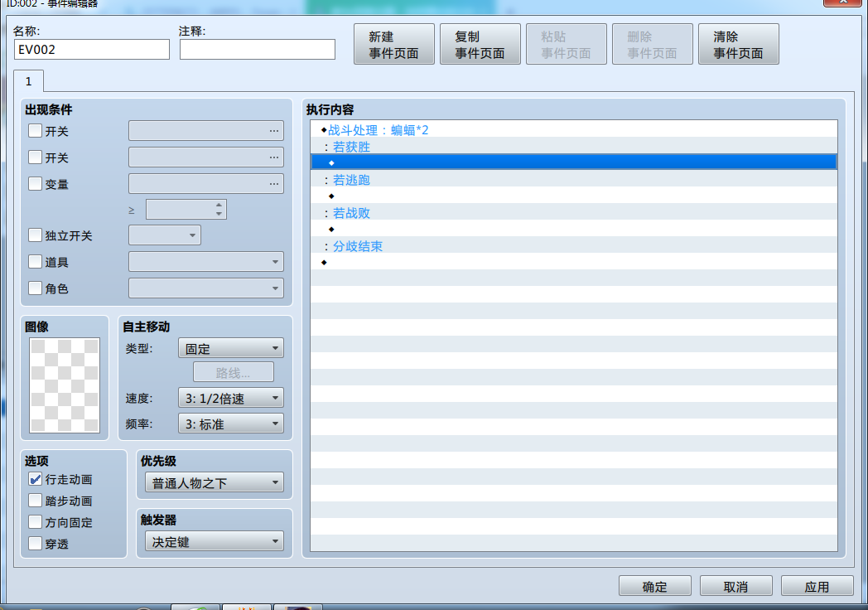
Task: Select the empty command line under 若逃跑
Action: (574, 196)
